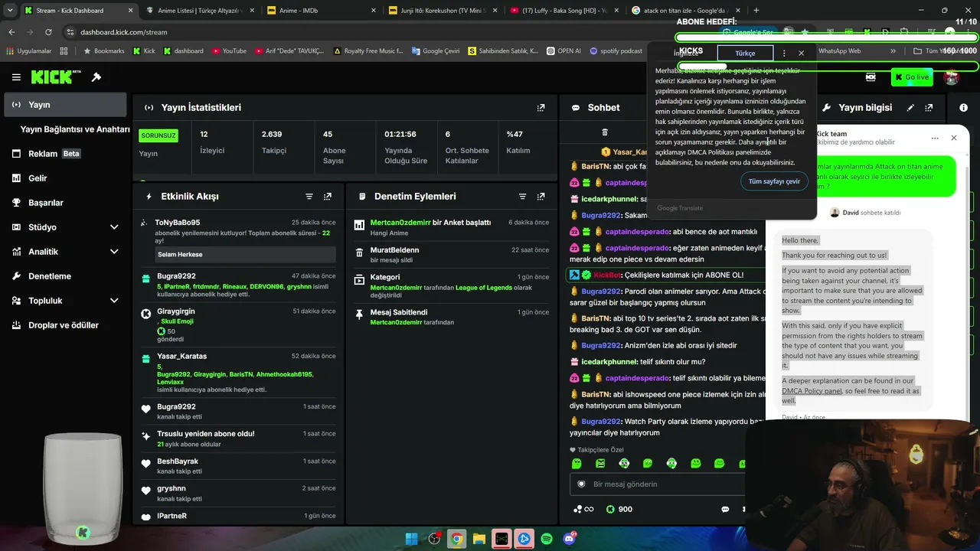Viewport: 980px width, 551px height.
Task: Open a new browser tab
Action: (756, 11)
